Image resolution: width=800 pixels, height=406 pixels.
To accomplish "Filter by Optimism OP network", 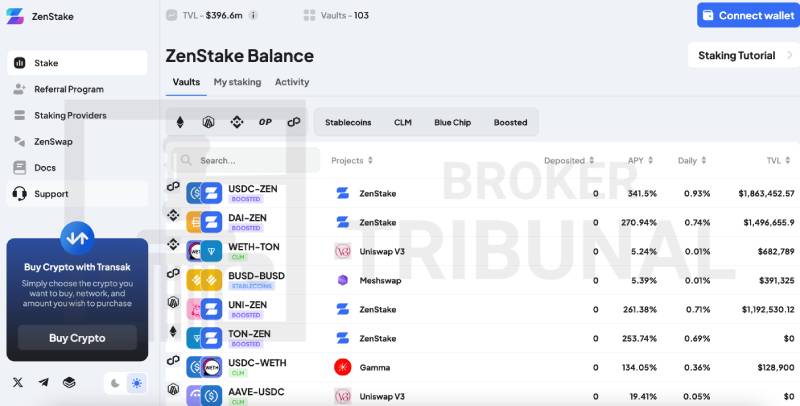I will tap(265, 122).
